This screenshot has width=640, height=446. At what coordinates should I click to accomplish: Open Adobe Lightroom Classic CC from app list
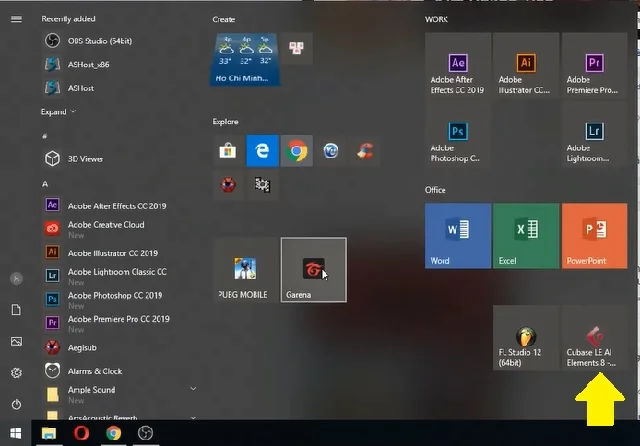coord(118,276)
